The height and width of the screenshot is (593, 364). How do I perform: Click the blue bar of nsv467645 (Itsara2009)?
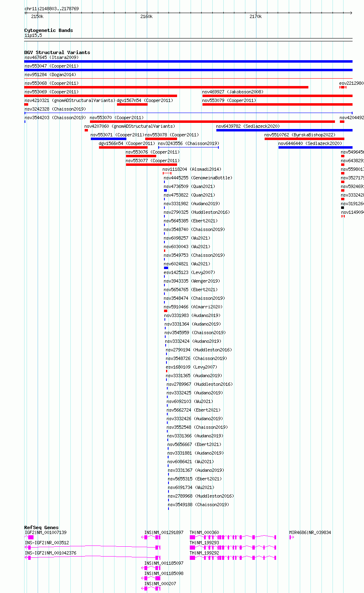click(188, 61)
